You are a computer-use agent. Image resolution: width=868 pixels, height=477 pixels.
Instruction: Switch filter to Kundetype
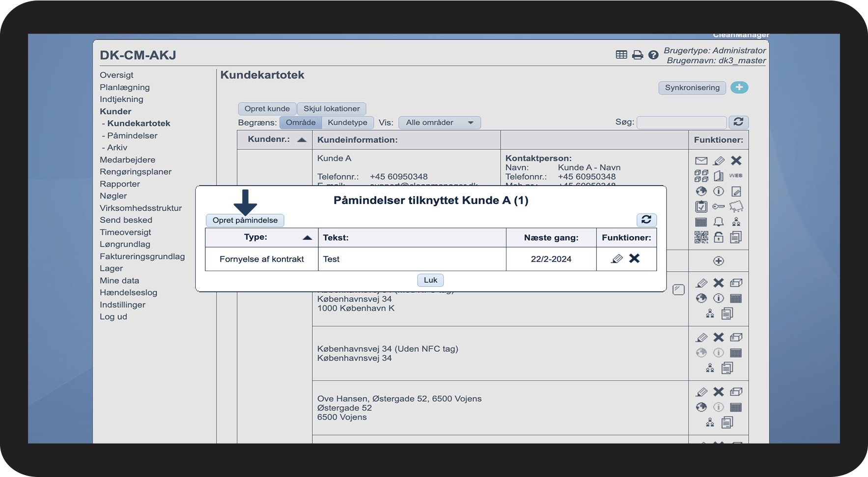point(347,122)
